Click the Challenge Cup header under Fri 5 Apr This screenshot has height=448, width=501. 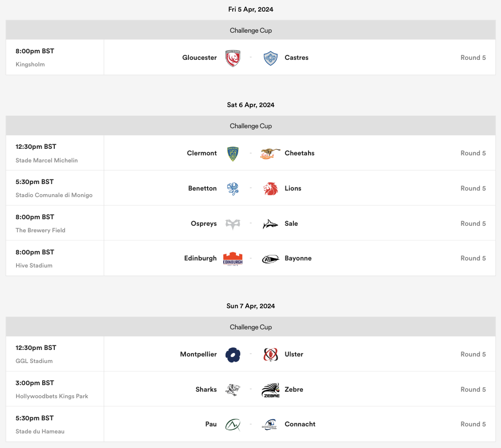point(251,31)
